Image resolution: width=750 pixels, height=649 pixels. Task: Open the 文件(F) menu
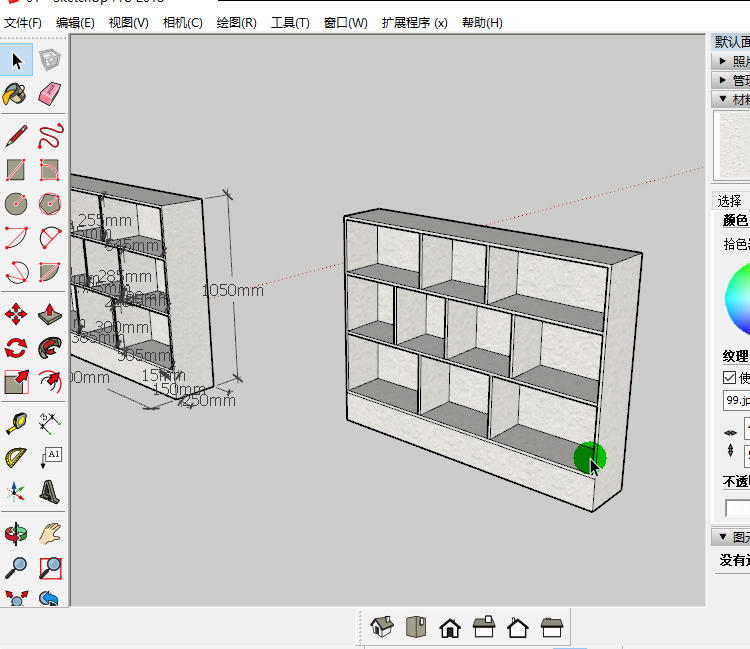(x=22, y=22)
